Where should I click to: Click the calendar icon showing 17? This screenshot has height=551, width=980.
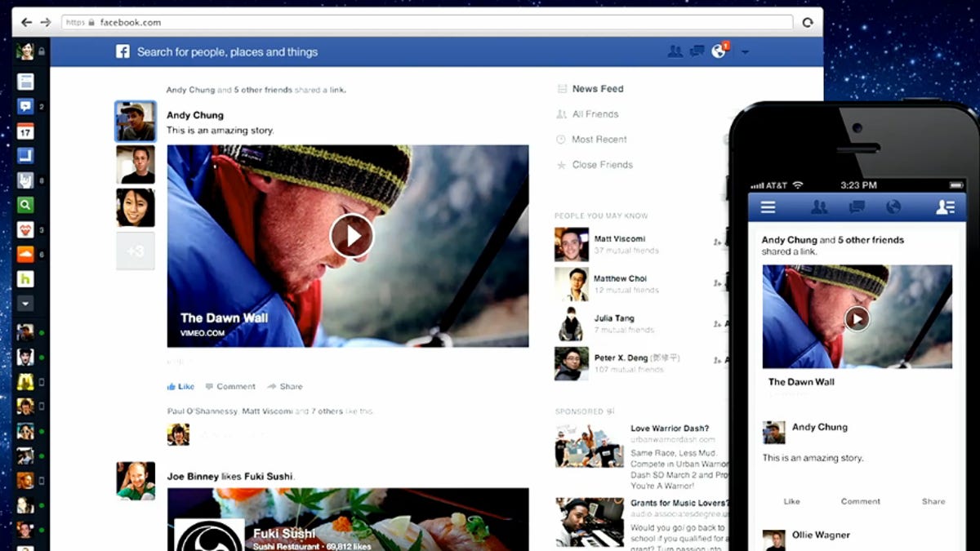[25, 131]
